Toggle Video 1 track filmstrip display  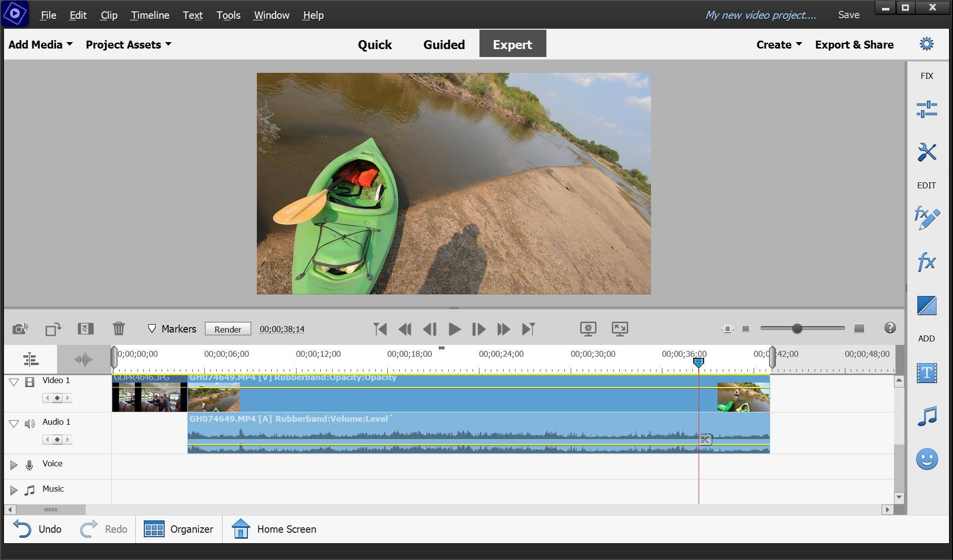30,382
